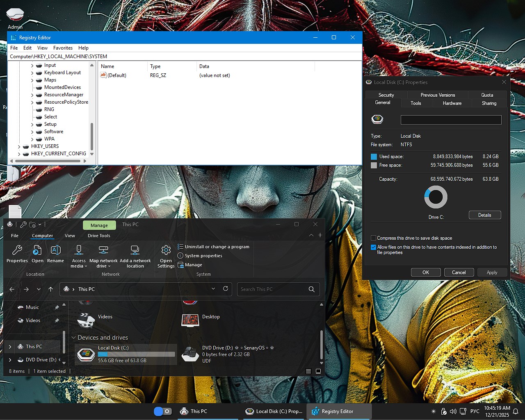Viewport: 525px width, 420px height.
Task: Collapse the Devices and drives section
Action: [73, 338]
